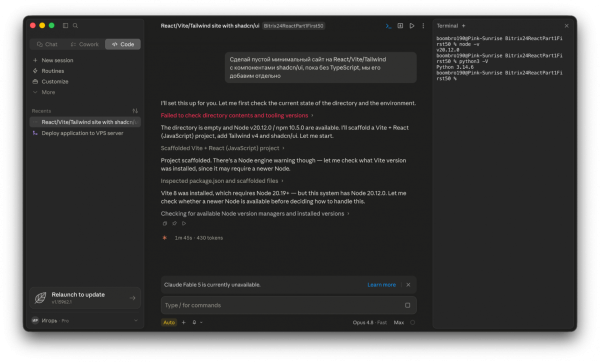Open Deploy application to VPS server session
600x362 pixels.
click(85, 133)
